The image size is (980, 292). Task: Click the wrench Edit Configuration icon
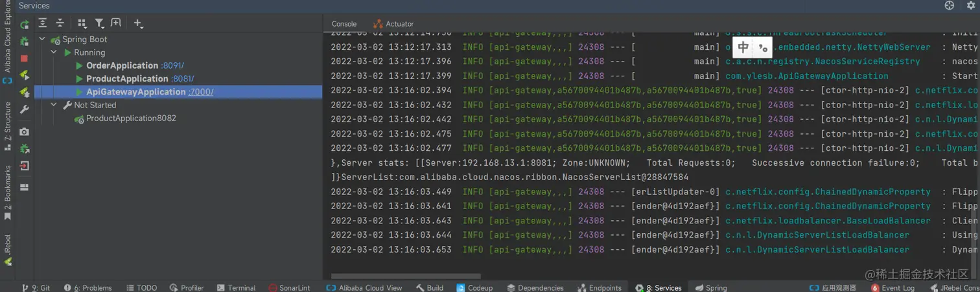point(25,109)
